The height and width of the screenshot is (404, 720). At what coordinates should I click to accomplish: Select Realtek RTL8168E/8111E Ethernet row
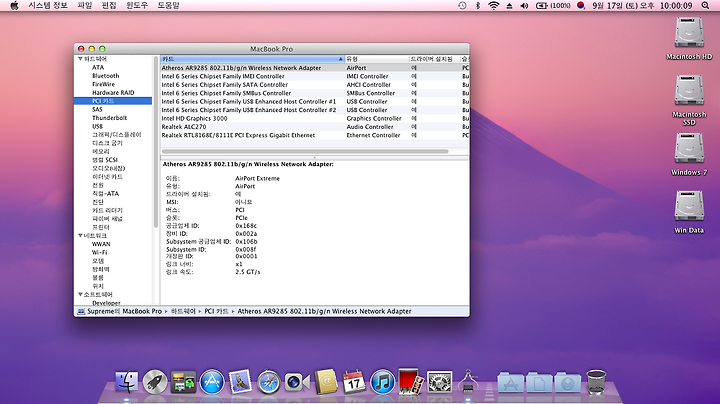pyautogui.click(x=315, y=135)
